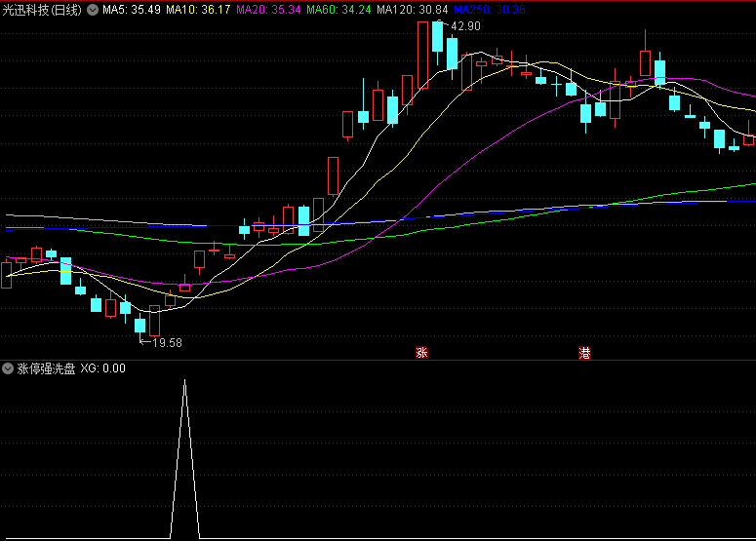Click the peak of the XG signal spike
Viewport: 756px width, 541px height.
pos(184,381)
